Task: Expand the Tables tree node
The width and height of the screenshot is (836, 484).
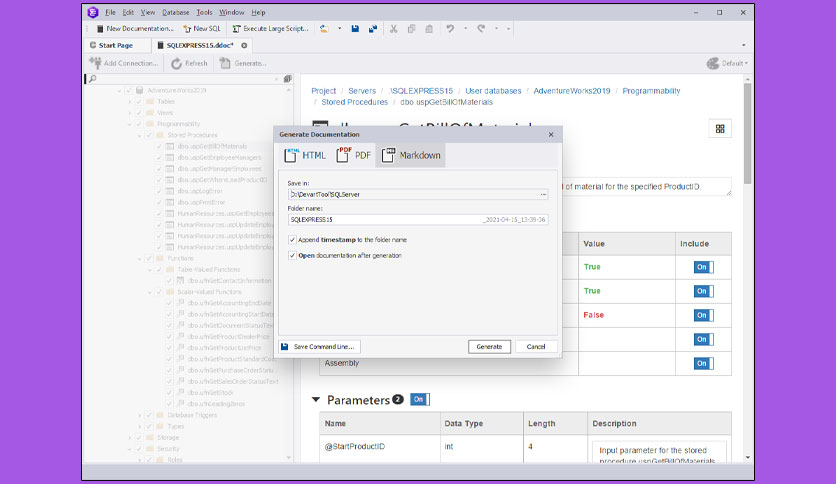Action: click(130, 102)
